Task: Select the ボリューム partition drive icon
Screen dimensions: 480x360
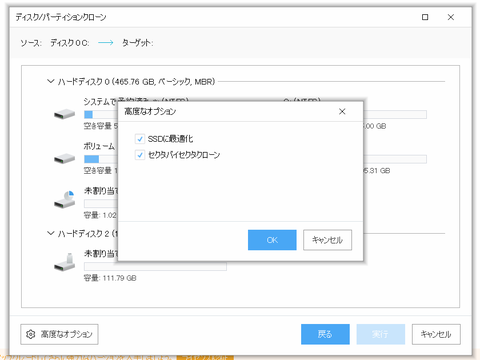Action: (65, 159)
